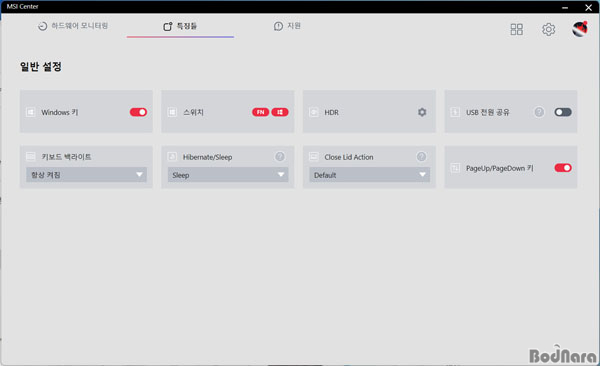Click the Hibernate/Sleep card icon
This screenshot has height=366, width=600.
pos(172,157)
